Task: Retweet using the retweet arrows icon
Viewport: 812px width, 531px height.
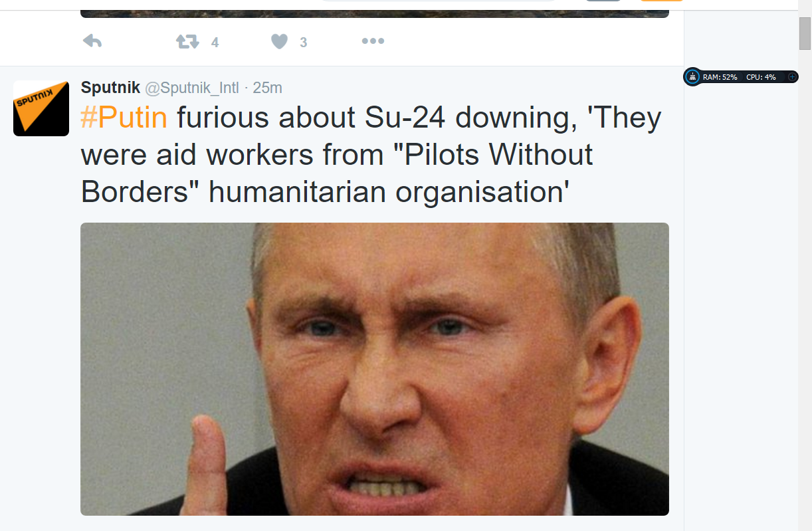Action: click(187, 42)
